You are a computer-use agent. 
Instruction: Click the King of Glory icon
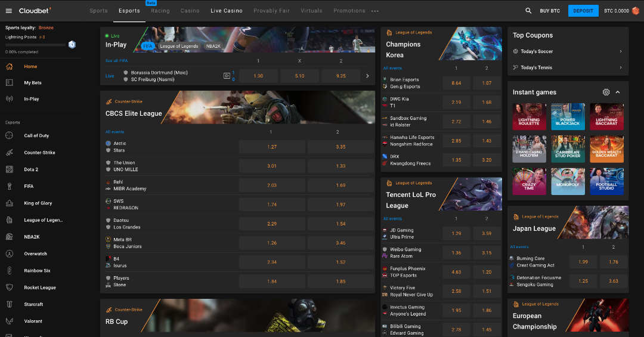pos(10,203)
